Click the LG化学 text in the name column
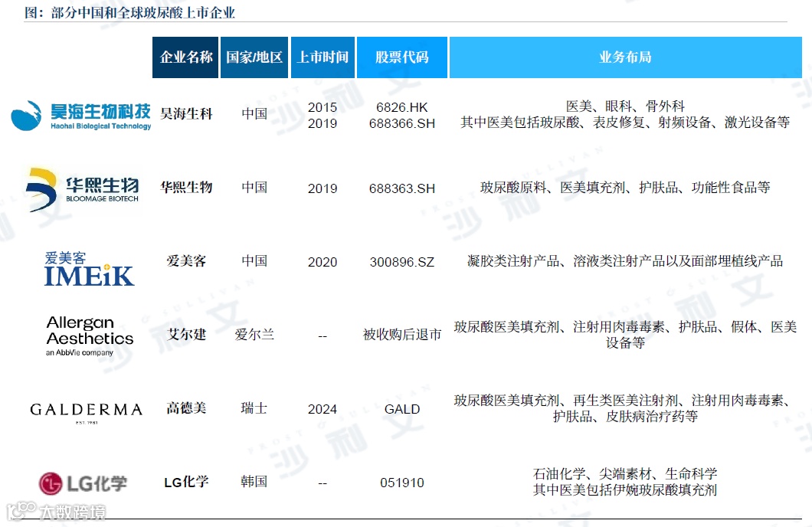This screenshot has width=812, height=527. click(186, 482)
